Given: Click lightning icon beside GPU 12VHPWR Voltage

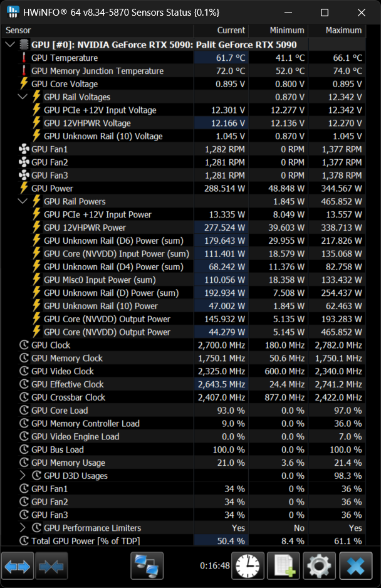Looking at the screenshot, I should coord(36,123).
